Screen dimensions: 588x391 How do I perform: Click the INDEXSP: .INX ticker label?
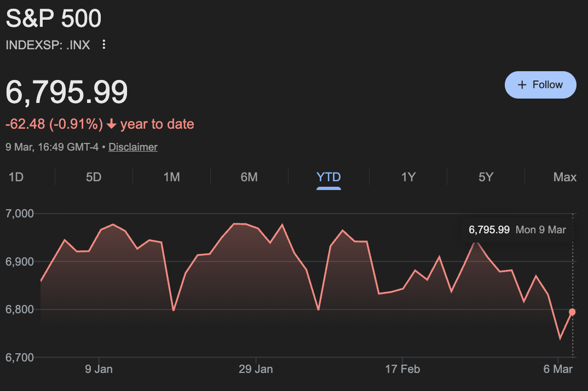47,45
